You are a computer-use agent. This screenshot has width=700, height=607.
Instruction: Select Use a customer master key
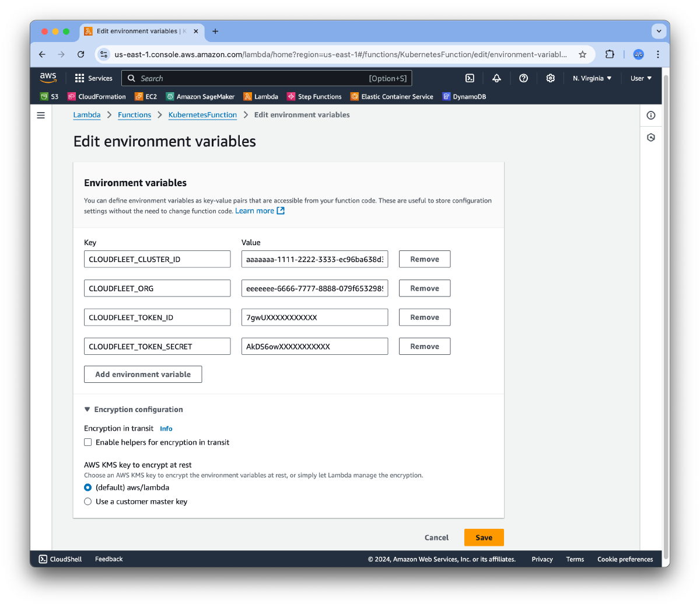pos(88,501)
